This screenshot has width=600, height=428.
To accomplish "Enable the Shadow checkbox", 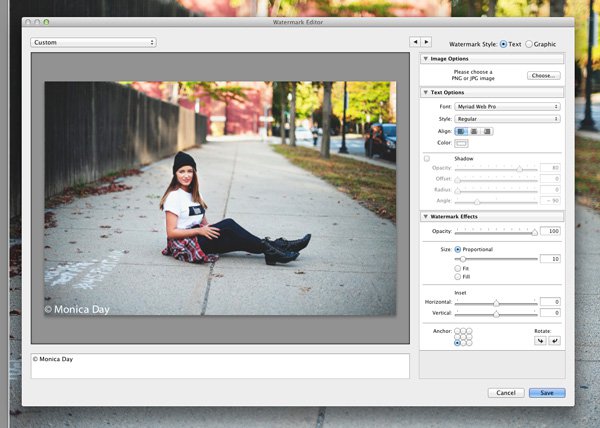I will pos(427,158).
